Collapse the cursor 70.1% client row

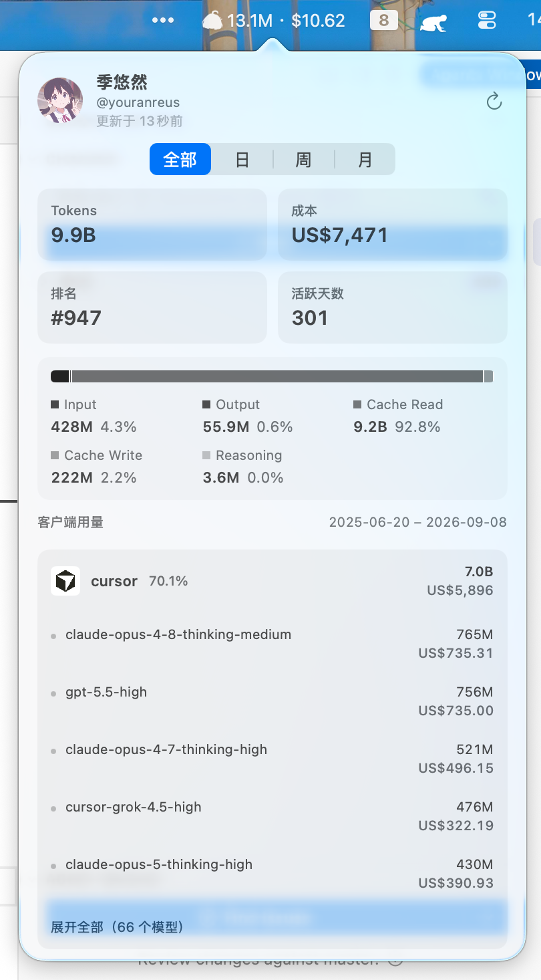click(x=273, y=581)
